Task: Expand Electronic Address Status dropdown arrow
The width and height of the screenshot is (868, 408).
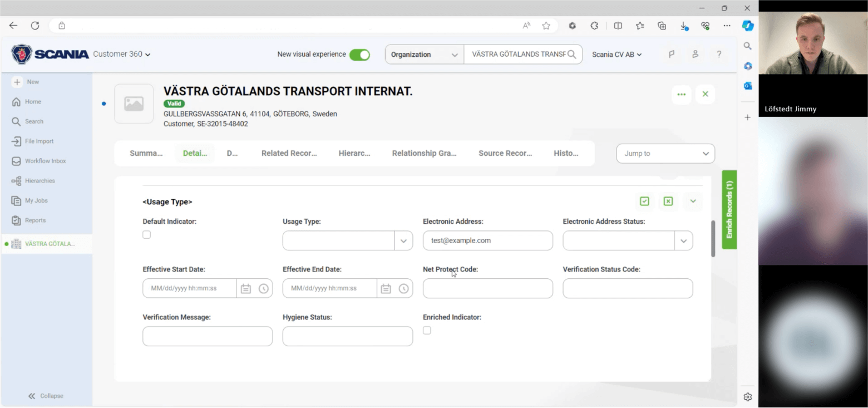Action: click(x=684, y=241)
